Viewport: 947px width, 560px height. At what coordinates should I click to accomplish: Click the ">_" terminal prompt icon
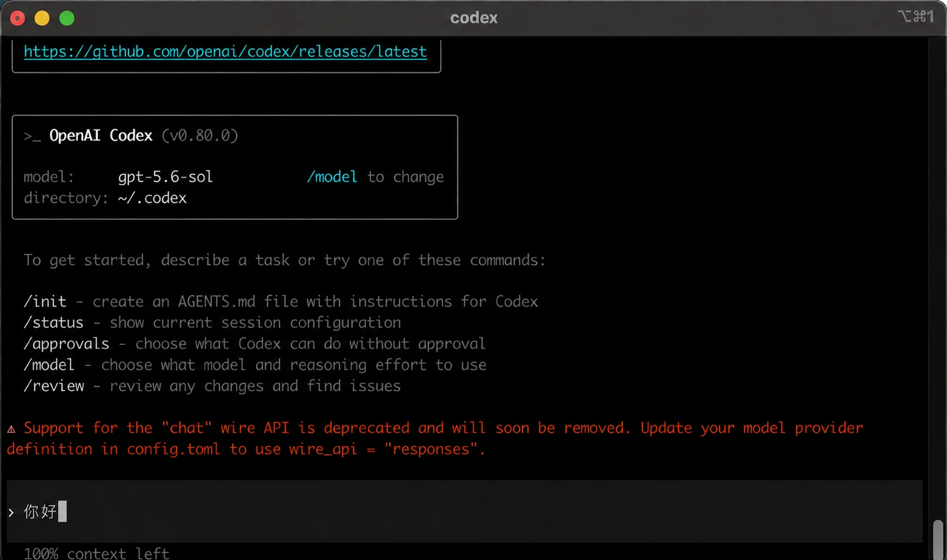coord(32,136)
